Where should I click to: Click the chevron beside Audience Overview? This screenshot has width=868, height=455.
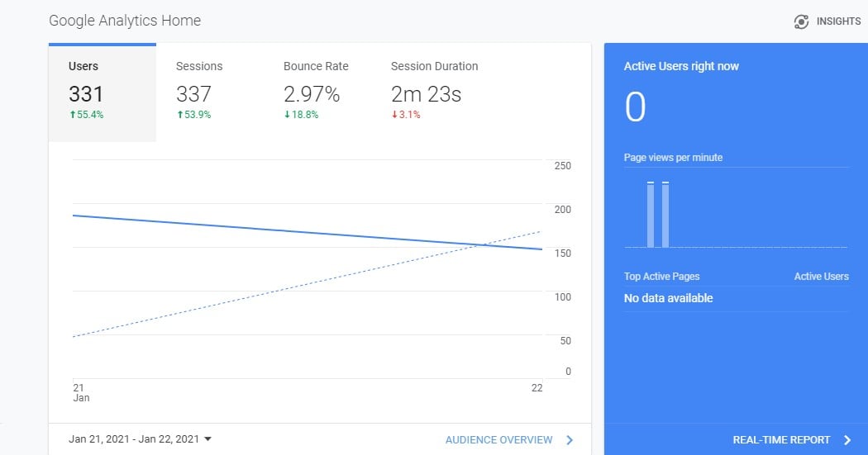pyautogui.click(x=570, y=440)
